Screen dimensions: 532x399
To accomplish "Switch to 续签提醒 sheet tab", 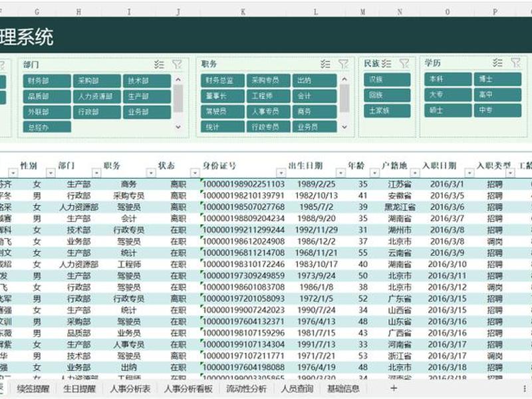I will point(33,388).
